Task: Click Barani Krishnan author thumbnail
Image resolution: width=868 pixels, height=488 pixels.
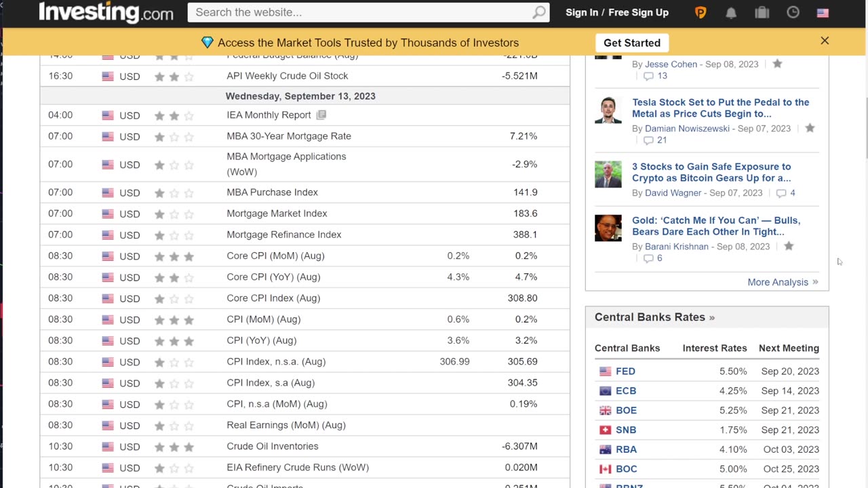Action: (608, 228)
